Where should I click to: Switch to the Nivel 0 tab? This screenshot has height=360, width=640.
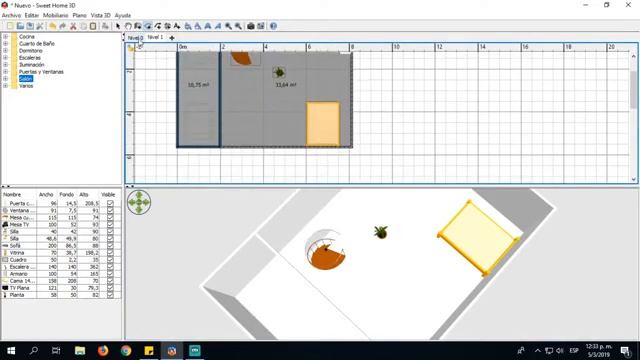pyautogui.click(x=135, y=38)
